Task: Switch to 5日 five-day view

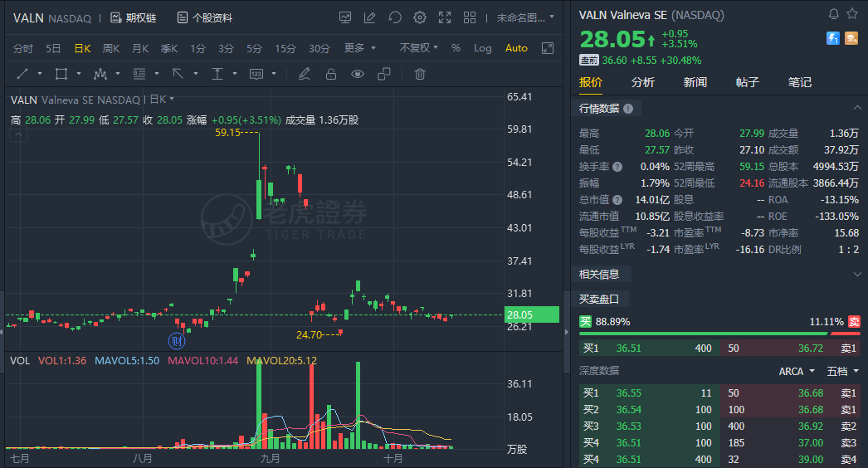Action: [53, 49]
